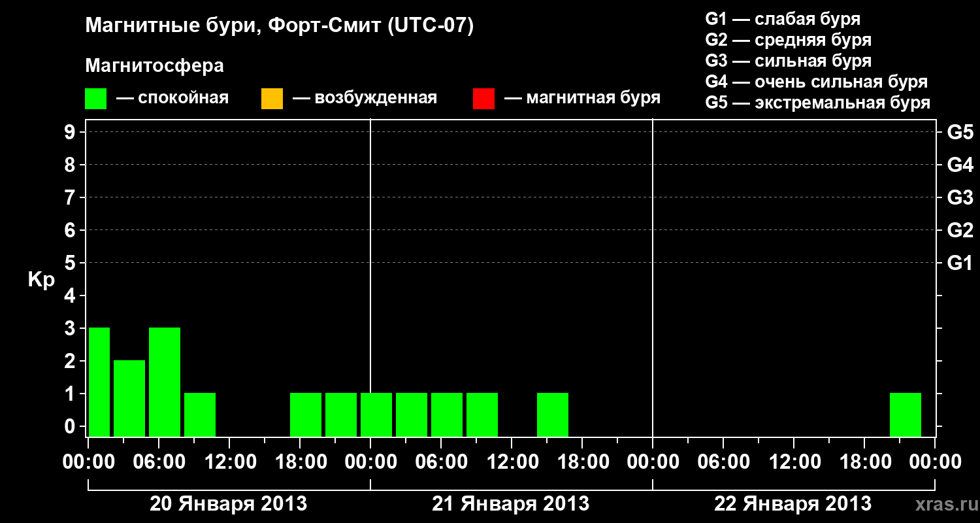Click 'G3 — сильная буря' legend line
This screenshot has height=523, width=980.
(789, 61)
